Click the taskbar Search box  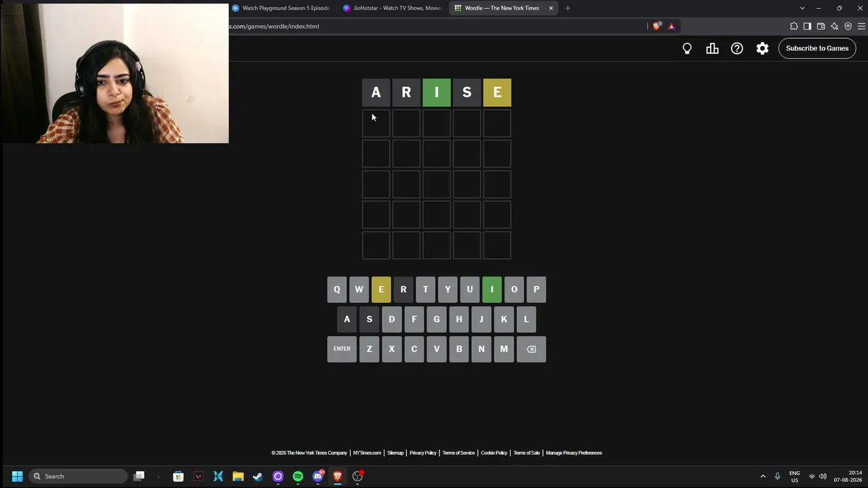(79, 476)
